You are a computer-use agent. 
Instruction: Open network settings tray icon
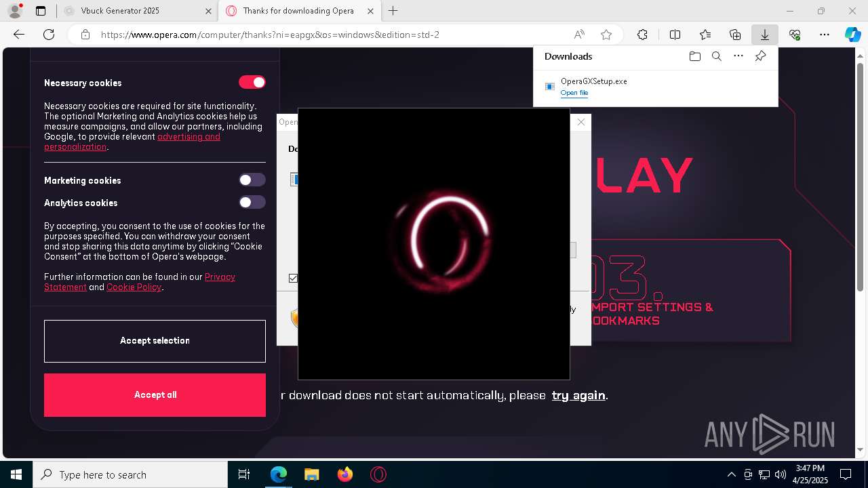tap(764, 474)
